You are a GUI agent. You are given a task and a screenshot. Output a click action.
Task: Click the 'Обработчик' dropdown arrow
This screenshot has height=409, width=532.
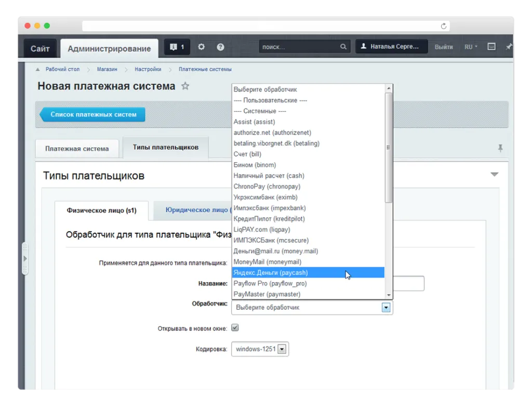[385, 307]
